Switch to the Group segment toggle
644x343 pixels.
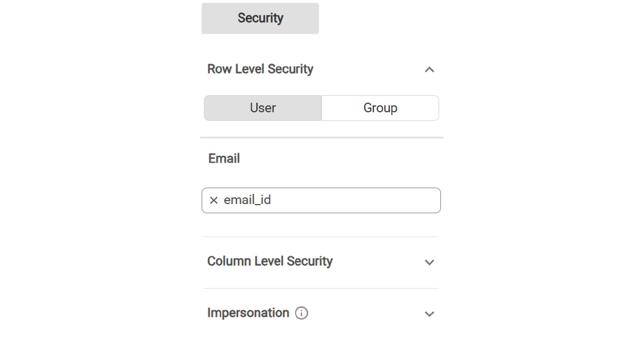pos(380,108)
